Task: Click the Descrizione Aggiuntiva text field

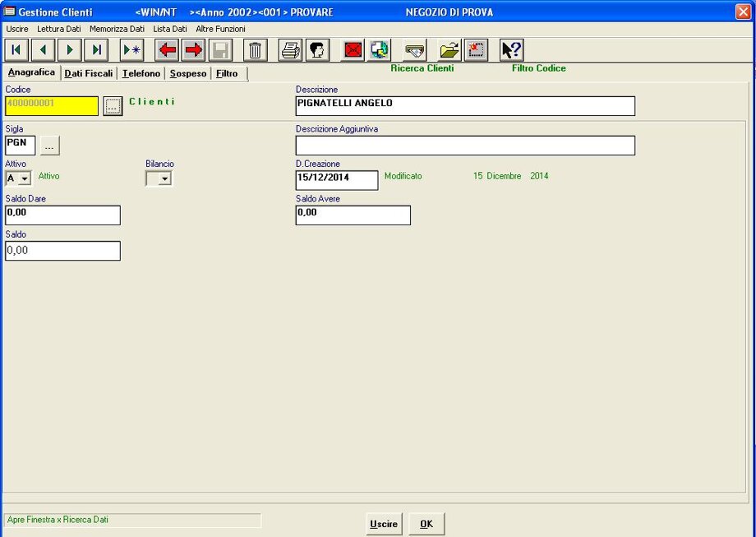Action: pos(465,146)
